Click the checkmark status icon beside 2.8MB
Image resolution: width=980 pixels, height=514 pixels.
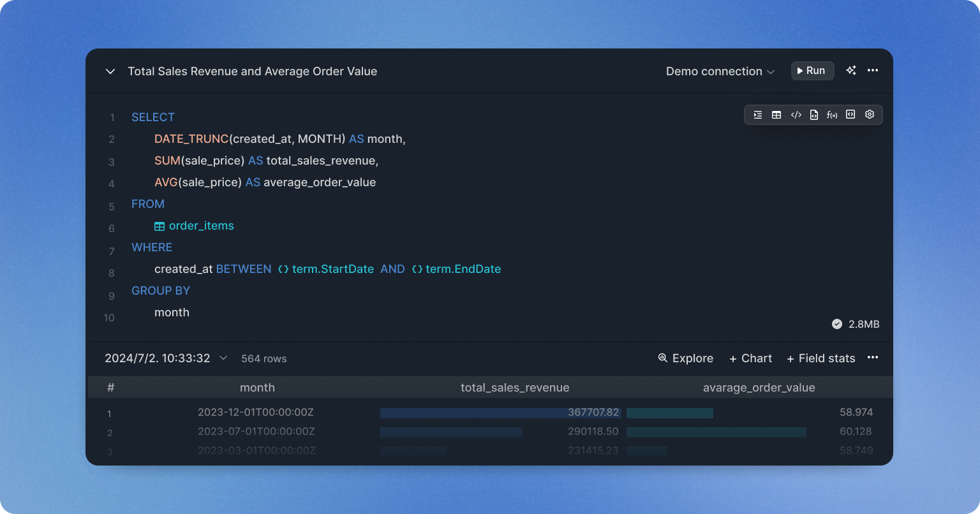click(x=837, y=324)
